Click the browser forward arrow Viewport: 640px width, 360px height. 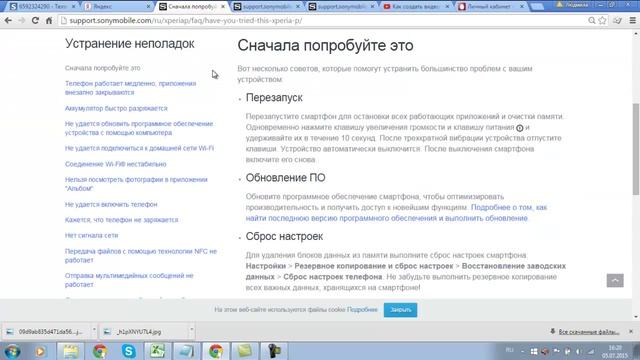[x=22, y=20]
